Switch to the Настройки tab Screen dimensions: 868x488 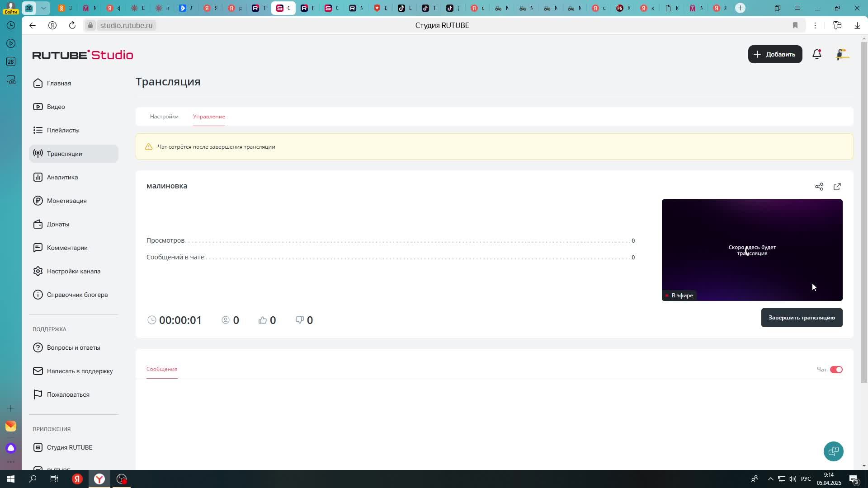164,117
